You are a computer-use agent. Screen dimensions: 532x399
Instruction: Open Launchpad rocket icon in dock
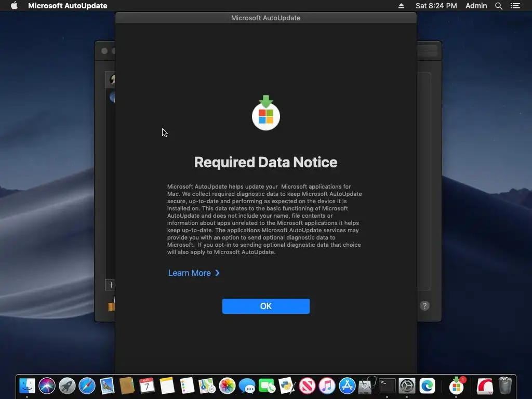pos(67,386)
